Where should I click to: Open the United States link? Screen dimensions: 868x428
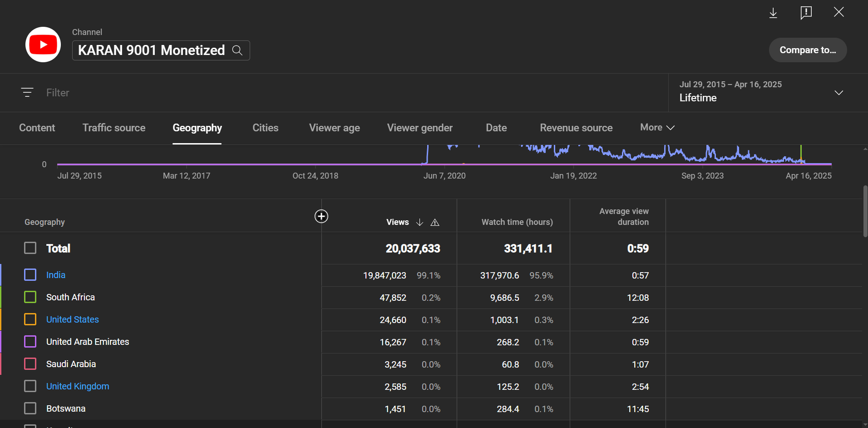73,319
